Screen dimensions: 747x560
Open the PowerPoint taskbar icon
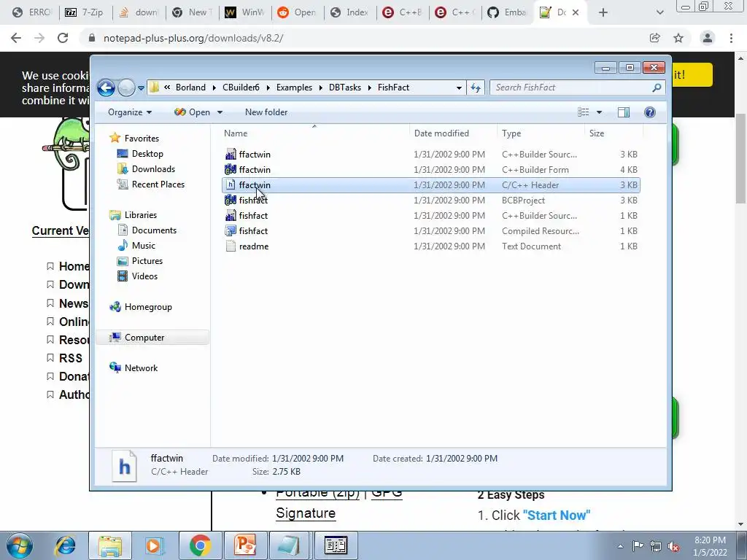[x=245, y=545]
